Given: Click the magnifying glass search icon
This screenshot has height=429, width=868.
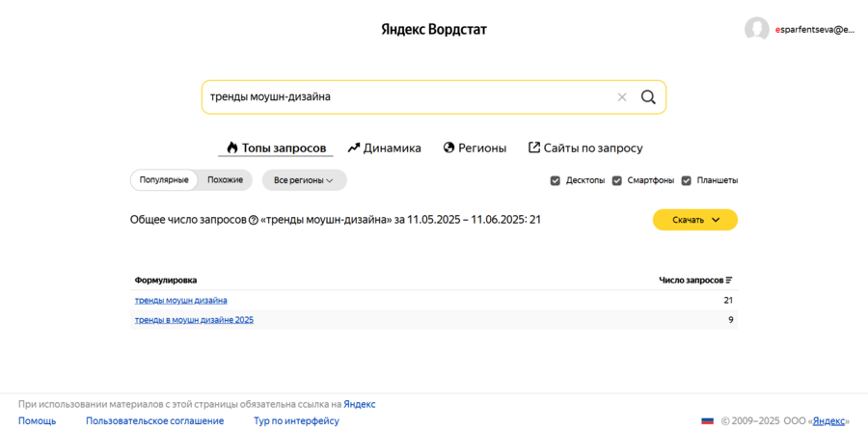Looking at the screenshot, I should (648, 97).
